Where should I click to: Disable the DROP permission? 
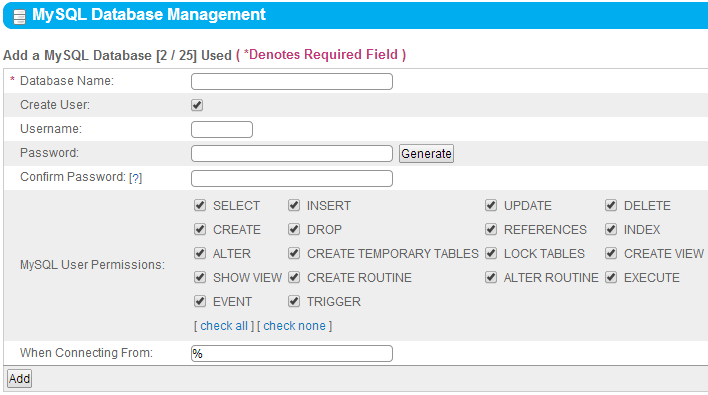coord(294,229)
